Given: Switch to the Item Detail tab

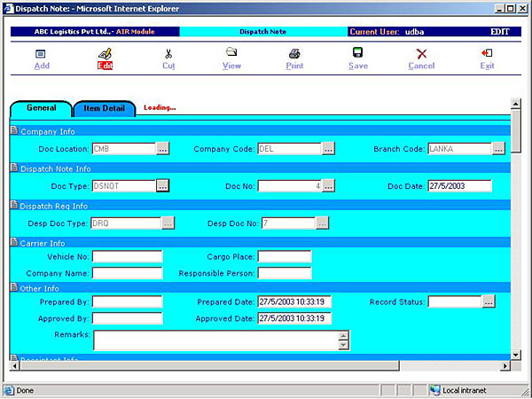Looking at the screenshot, I should point(104,108).
